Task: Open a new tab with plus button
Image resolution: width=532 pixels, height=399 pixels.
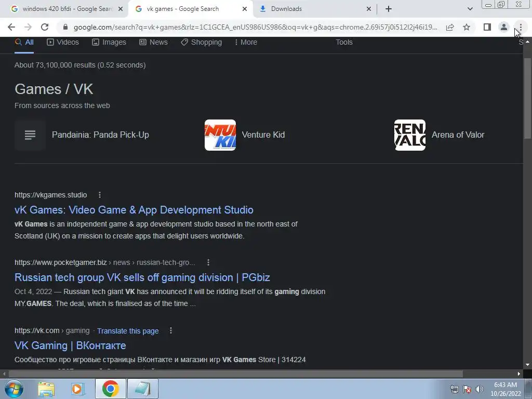Action: tap(389, 9)
